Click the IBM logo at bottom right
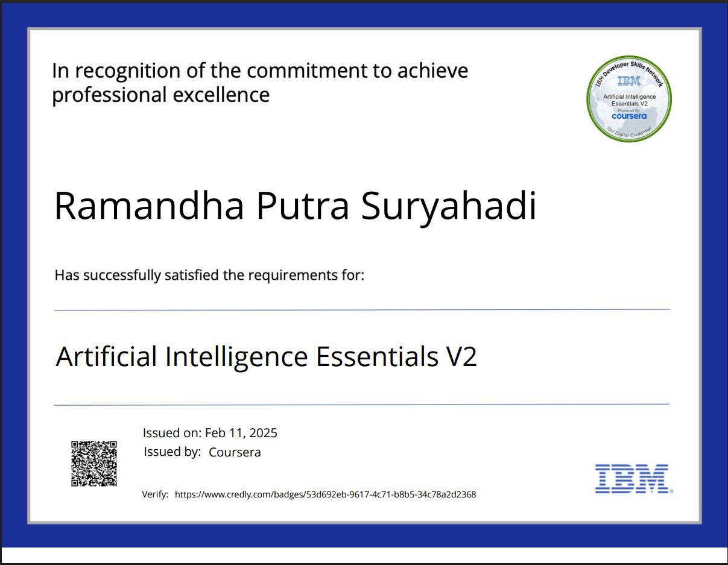This screenshot has height=565, width=728. click(633, 479)
